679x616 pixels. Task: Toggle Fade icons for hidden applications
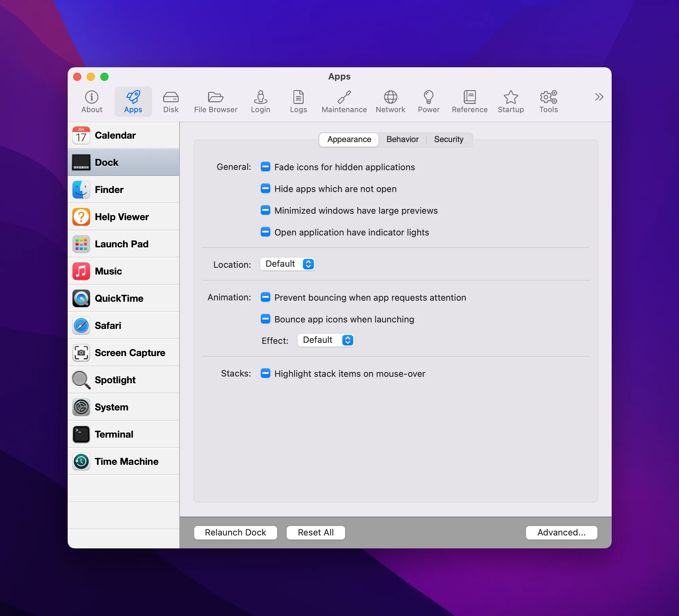click(x=265, y=167)
